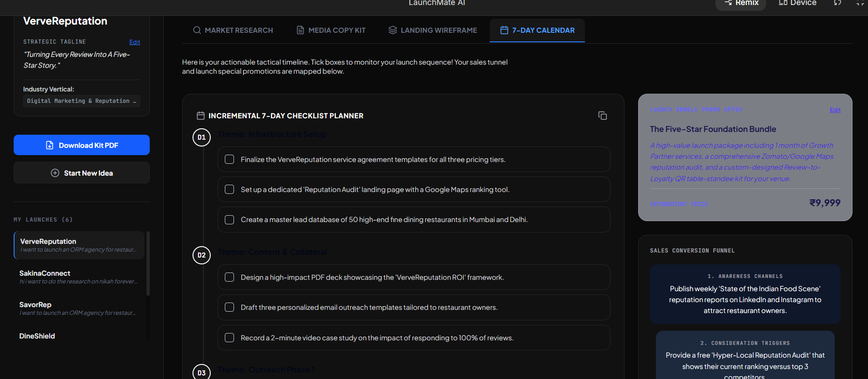Click the tagline 'Turning Every Review Into A Five-Star Story'
868x379 pixels.
[x=77, y=60]
